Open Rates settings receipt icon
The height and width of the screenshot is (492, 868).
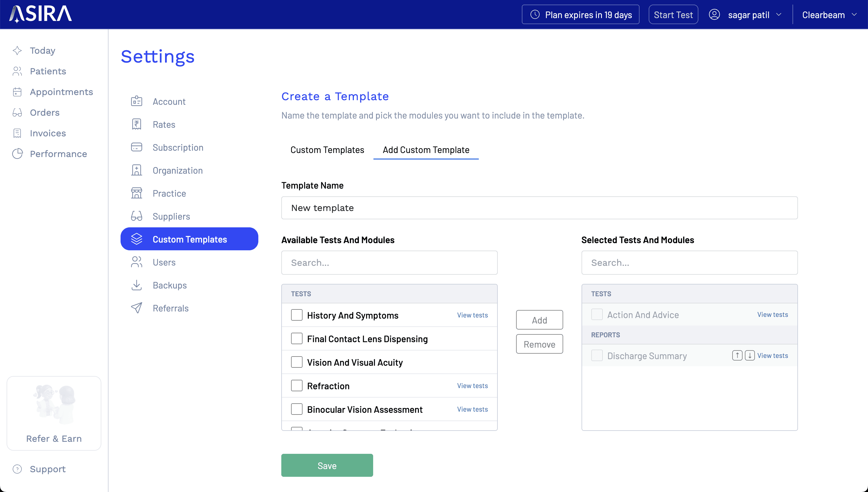pyautogui.click(x=137, y=124)
